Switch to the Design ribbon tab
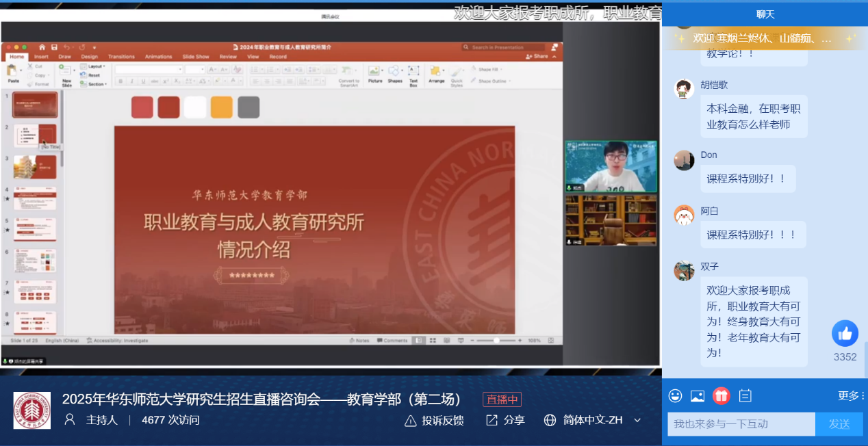868x446 pixels. [x=90, y=57]
